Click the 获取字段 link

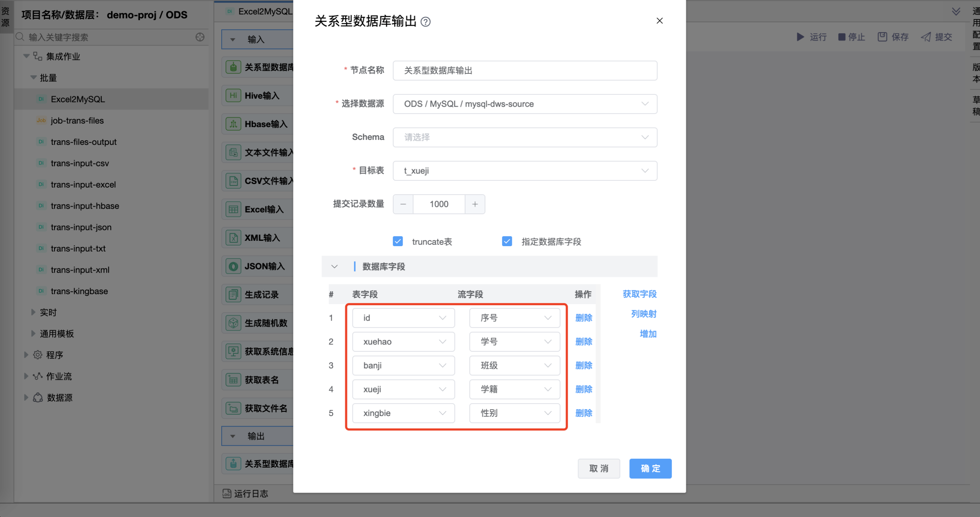pyautogui.click(x=639, y=294)
